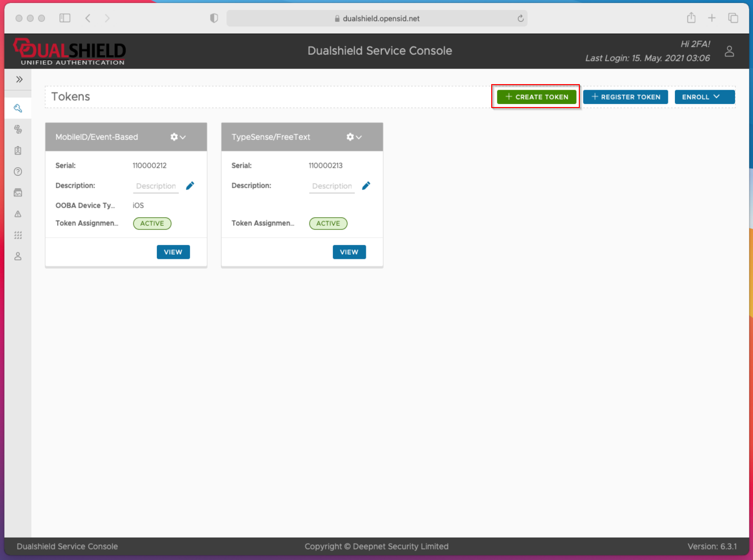View the TypeSense token 110000213
Image resolution: width=753 pixels, height=560 pixels.
[x=349, y=252]
